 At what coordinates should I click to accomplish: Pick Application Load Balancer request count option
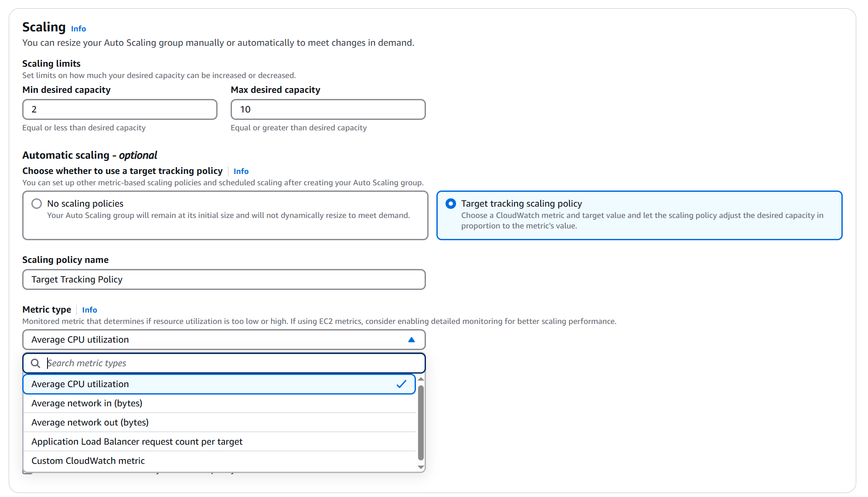(x=137, y=442)
